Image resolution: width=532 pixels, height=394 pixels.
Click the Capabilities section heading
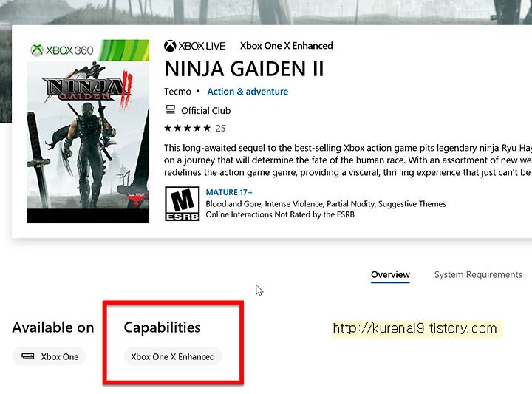162,327
